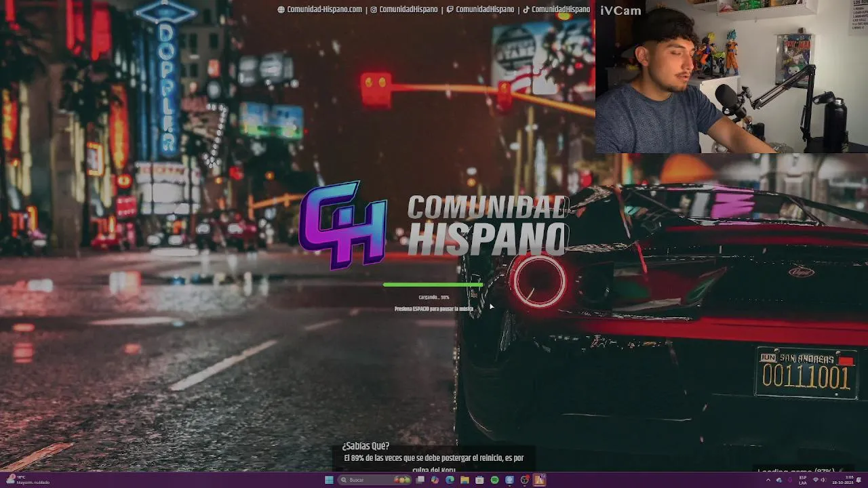The height and width of the screenshot is (488, 868).
Task: Click 'Presiona ESPACIO para pausar la música' text
Action: click(434, 309)
